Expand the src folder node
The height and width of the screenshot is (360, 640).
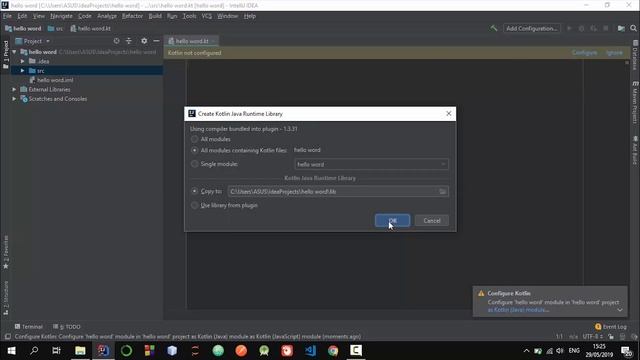22,71
